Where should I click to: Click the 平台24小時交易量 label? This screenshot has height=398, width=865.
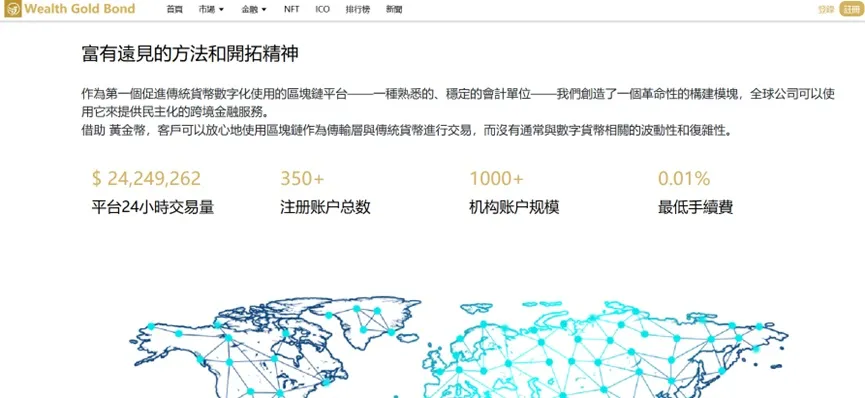click(152, 207)
